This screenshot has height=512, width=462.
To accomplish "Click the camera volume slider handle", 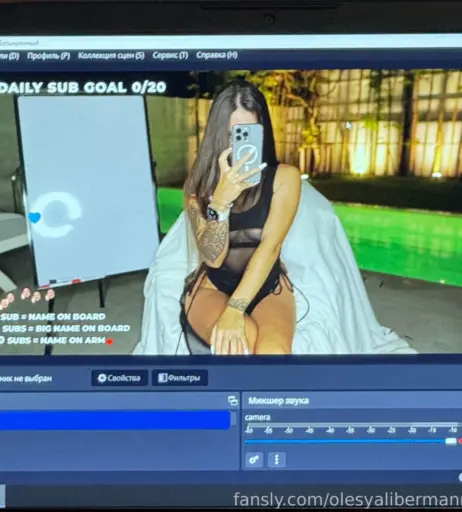I will 451,441.
